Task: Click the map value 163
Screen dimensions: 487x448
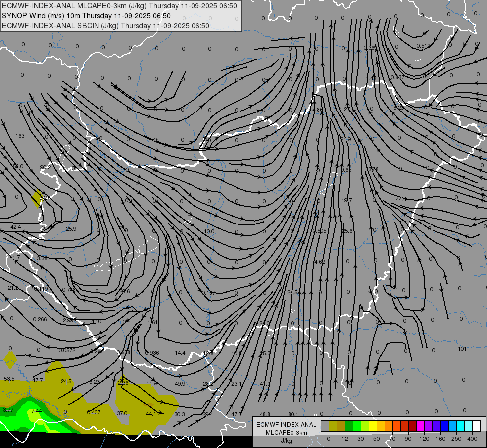Action: [x=20, y=136]
